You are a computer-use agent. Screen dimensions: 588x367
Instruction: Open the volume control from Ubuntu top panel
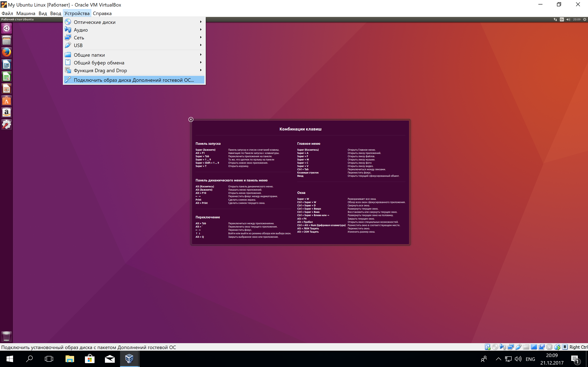pyautogui.click(x=569, y=19)
